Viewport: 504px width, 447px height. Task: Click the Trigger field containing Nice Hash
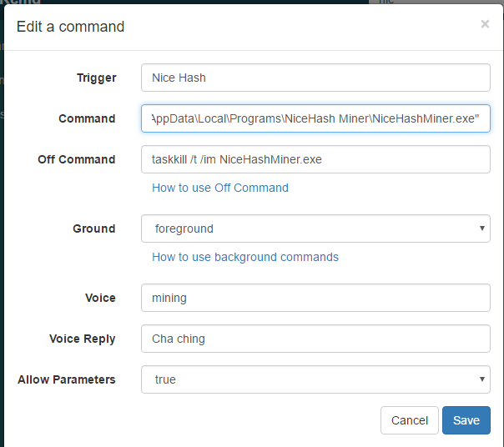(x=315, y=78)
